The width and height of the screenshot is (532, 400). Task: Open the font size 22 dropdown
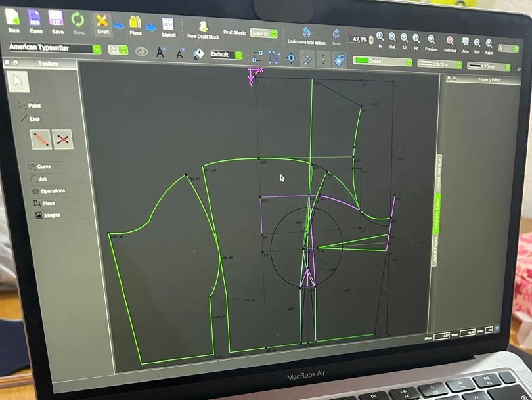[118, 50]
